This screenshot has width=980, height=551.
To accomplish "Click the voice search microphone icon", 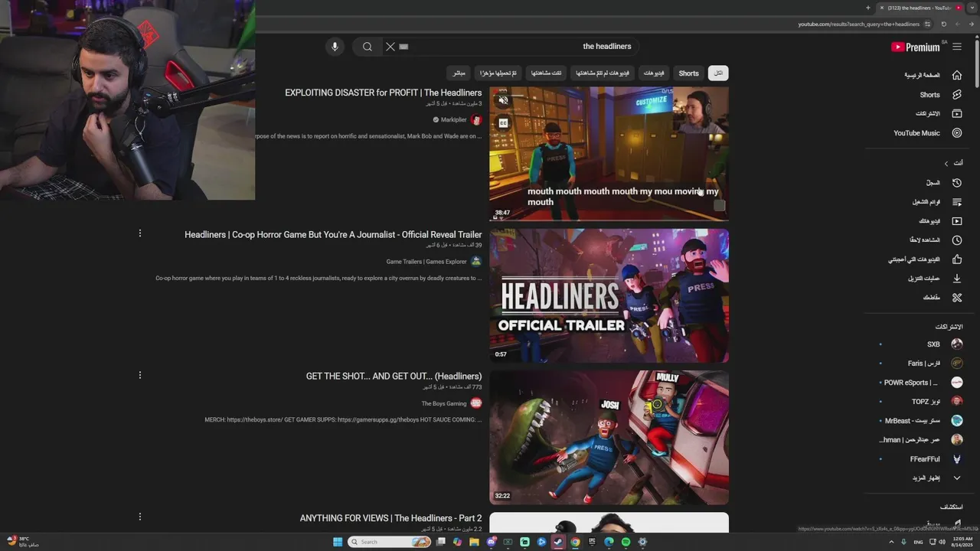I will coord(335,47).
